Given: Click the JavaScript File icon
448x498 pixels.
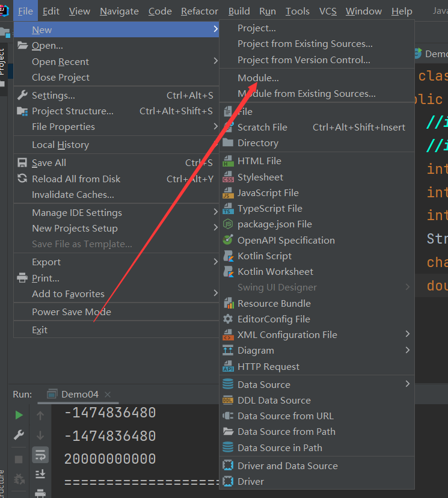Looking at the screenshot, I should tap(228, 193).
